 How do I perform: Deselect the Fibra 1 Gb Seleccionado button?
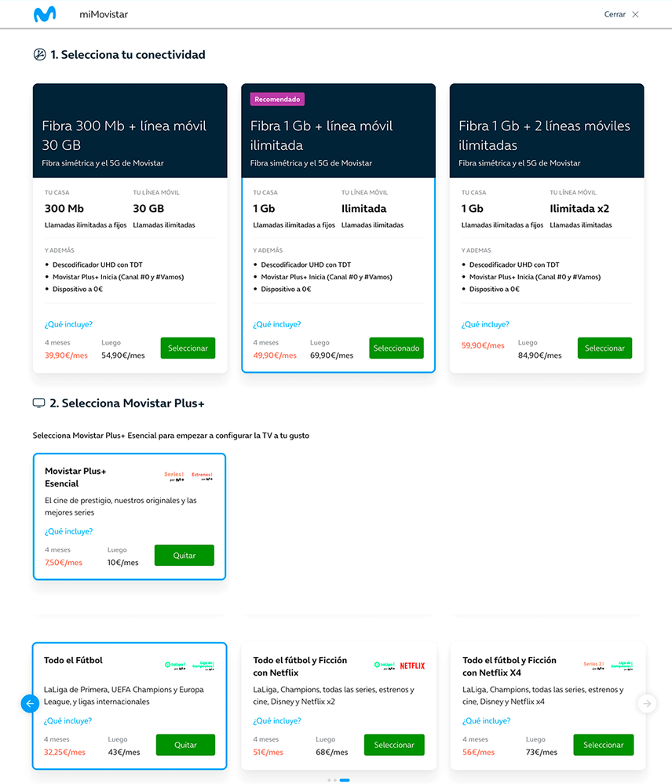396,348
